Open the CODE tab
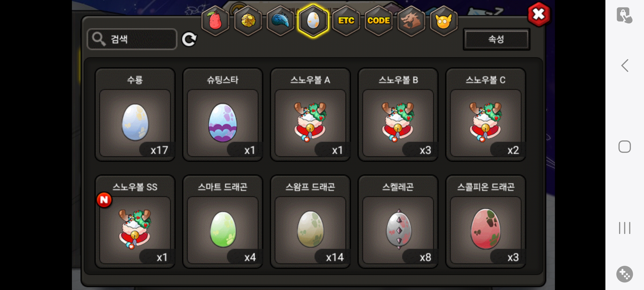The width and height of the screenshot is (644, 290). click(379, 21)
